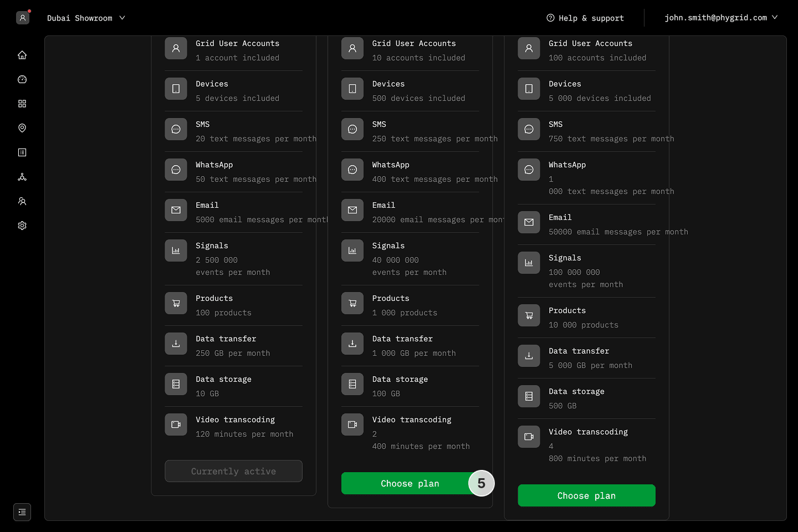Open the users sidebar icon

point(22,201)
